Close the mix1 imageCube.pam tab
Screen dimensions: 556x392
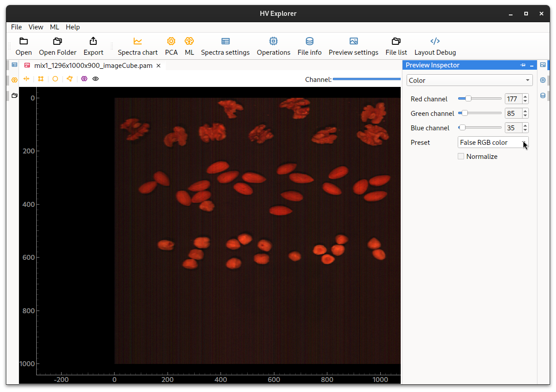(158, 66)
